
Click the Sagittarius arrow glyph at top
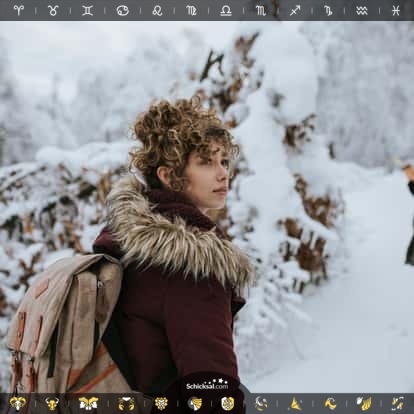[x=295, y=10]
